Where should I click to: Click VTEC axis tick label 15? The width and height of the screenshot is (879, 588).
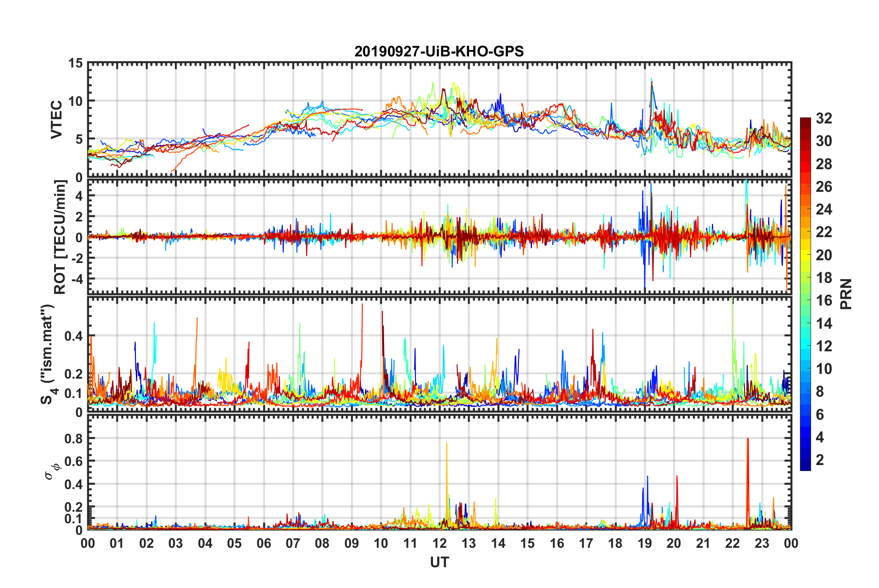[75, 63]
